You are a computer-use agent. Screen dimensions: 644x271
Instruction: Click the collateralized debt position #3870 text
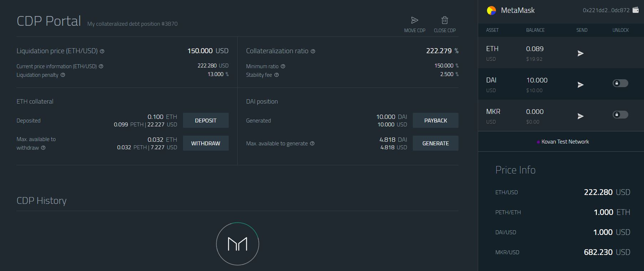click(x=132, y=24)
